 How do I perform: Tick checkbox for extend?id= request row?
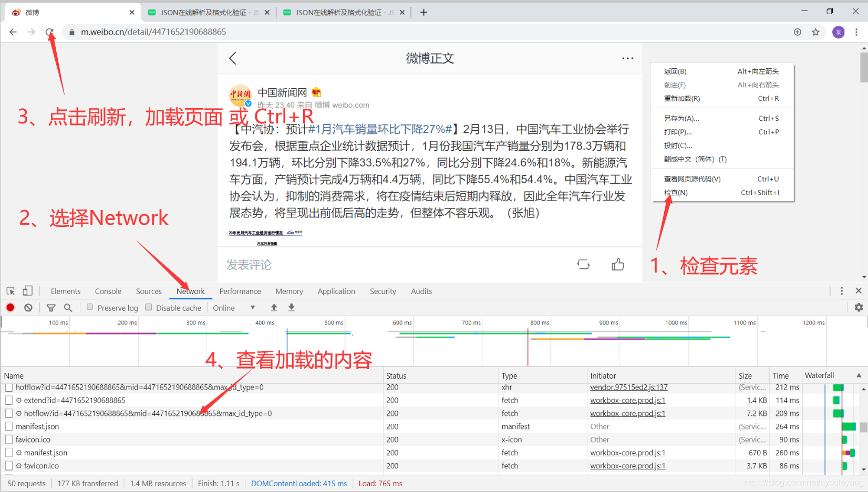9,400
